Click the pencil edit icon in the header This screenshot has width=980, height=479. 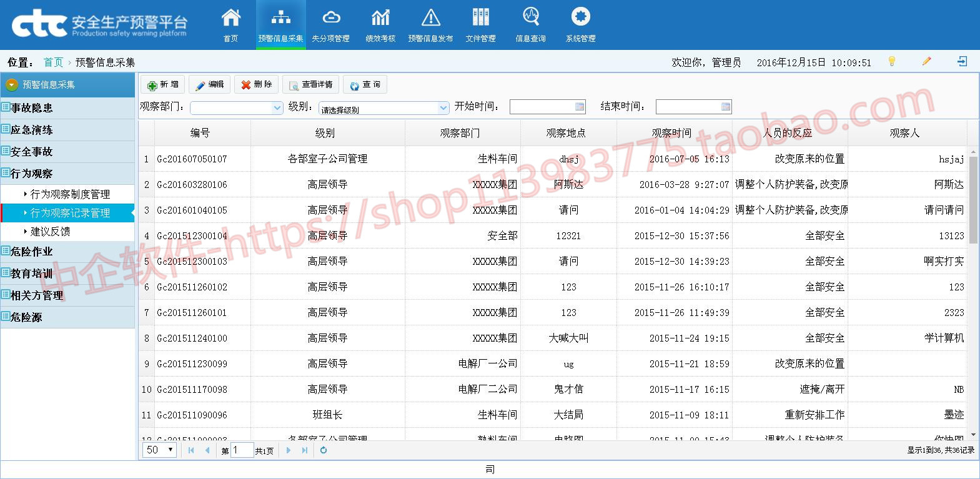tap(926, 61)
